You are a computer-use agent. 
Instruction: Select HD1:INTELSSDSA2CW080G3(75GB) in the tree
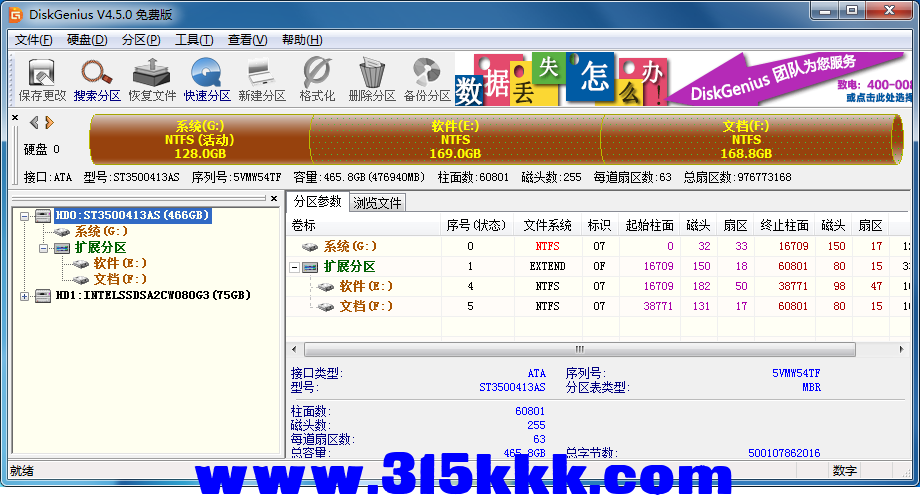click(153, 295)
